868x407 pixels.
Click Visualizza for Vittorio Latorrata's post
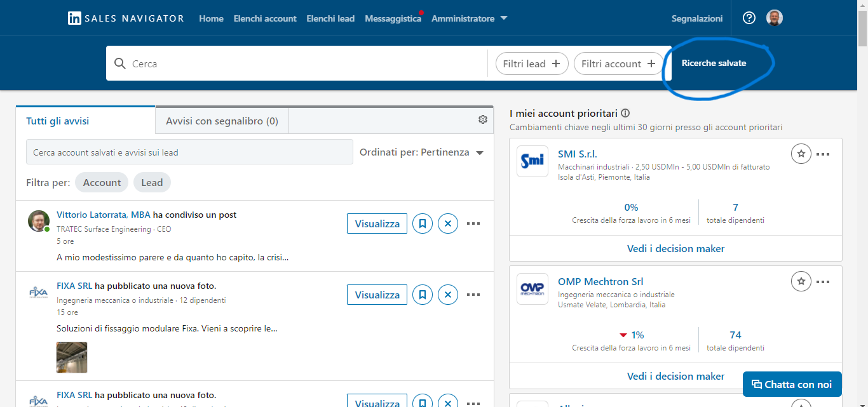click(x=377, y=224)
